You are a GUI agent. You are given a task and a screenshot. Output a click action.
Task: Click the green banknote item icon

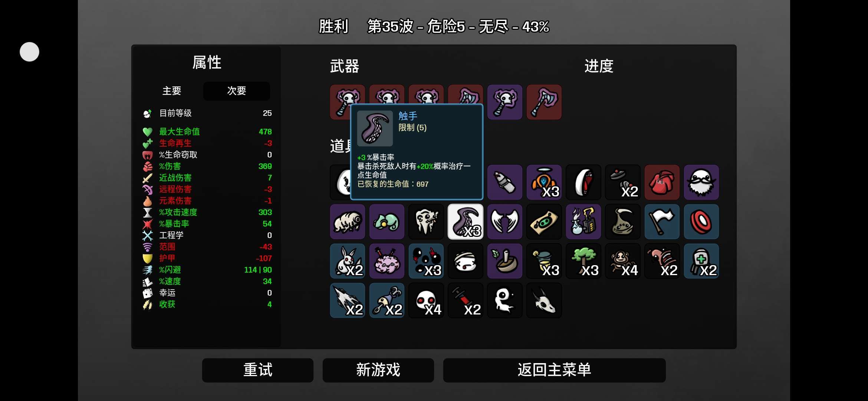pos(544,222)
